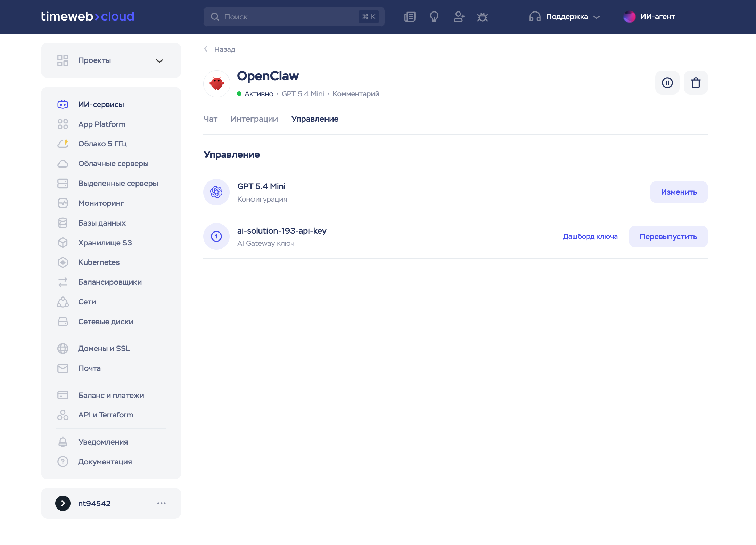Focus the Поиск search field
The width and height of the screenshot is (756, 545).
pyautogui.click(x=294, y=17)
